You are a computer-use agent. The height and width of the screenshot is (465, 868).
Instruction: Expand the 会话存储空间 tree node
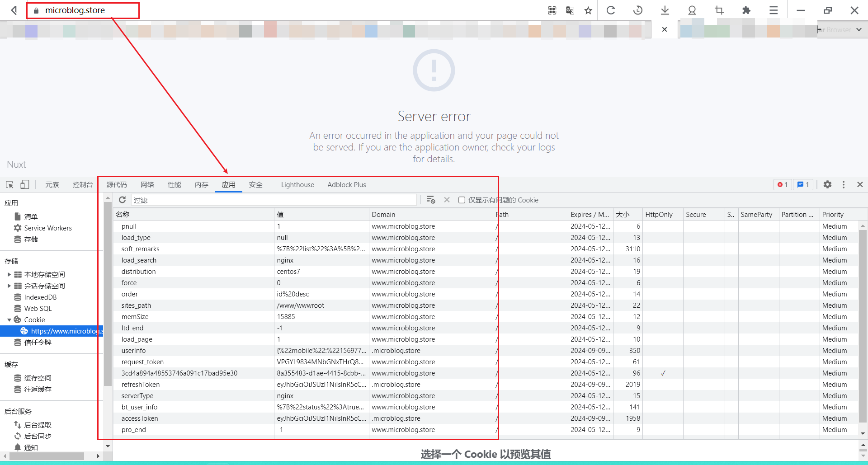coord(9,286)
